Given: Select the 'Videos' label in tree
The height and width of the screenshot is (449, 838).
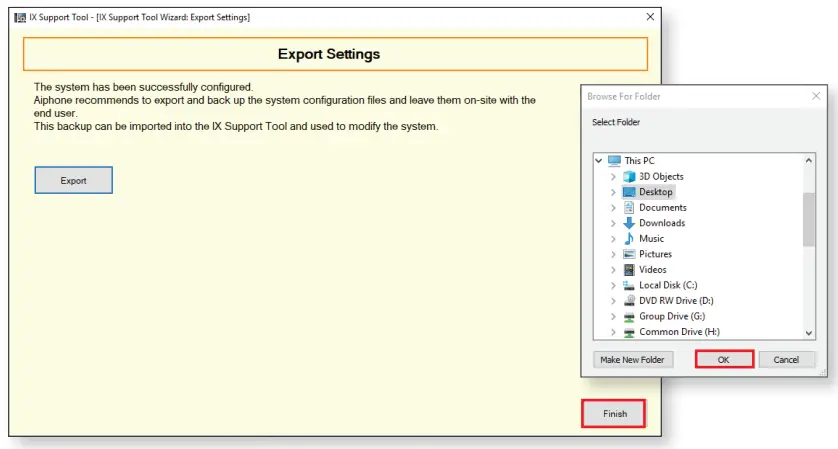Looking at the screenshot, I should tap(653, 269).
